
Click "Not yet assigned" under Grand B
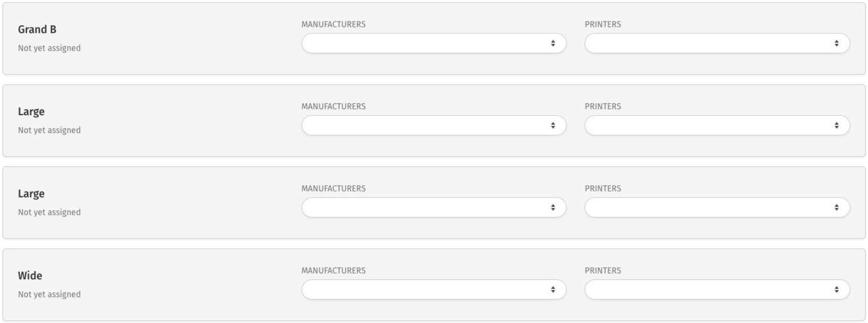click(49, 48)
